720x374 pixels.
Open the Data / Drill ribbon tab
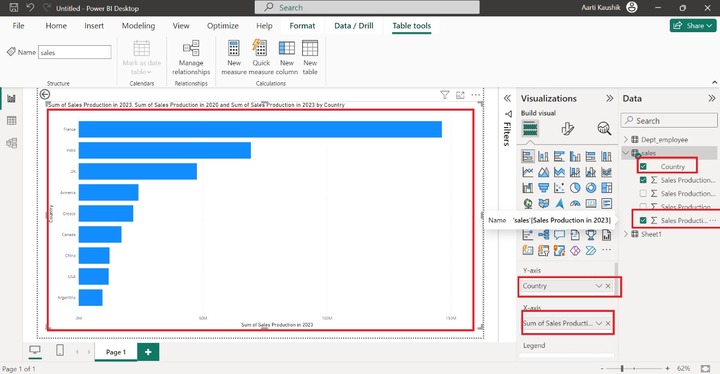pyautogui.click(x=354, y=26)
